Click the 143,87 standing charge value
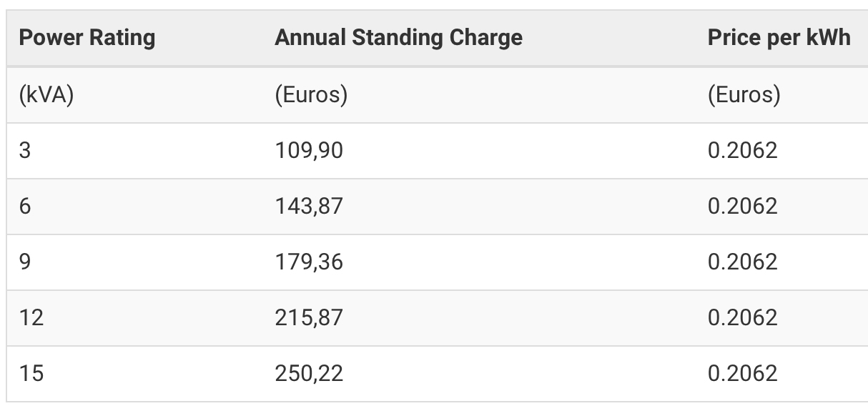This screenshot has width=868, height=411. [309, 207]
